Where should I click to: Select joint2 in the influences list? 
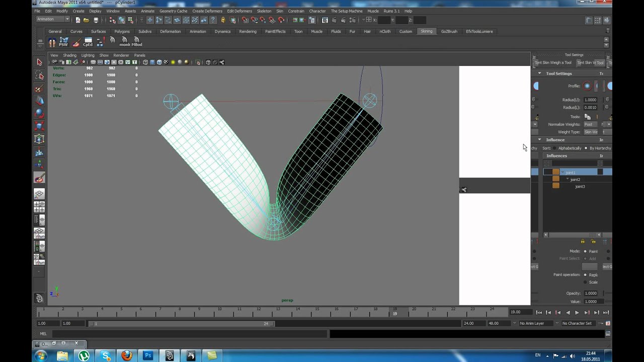coord(575,179)
